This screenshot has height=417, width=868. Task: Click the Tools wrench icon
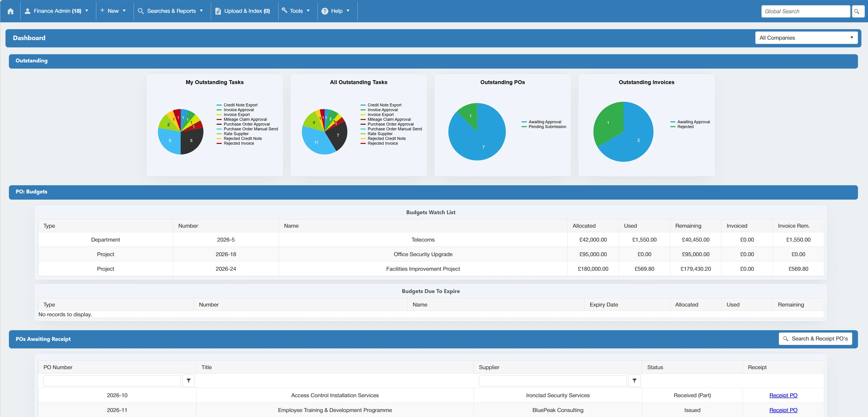point(284,10)
